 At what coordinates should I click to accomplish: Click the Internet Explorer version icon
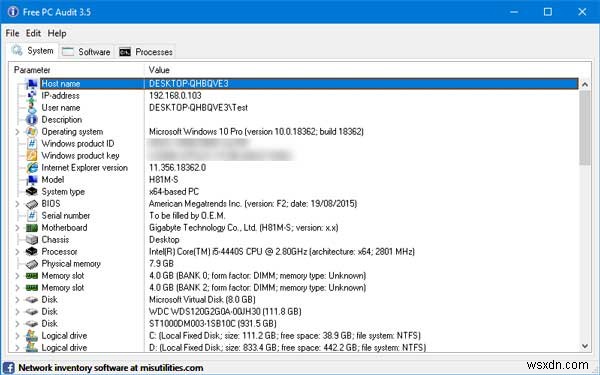[32, 168]
